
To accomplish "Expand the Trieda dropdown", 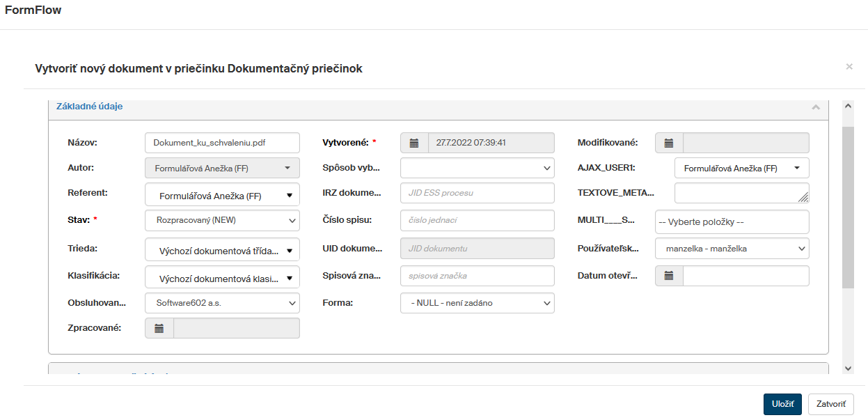I will (x=223, y=250).
